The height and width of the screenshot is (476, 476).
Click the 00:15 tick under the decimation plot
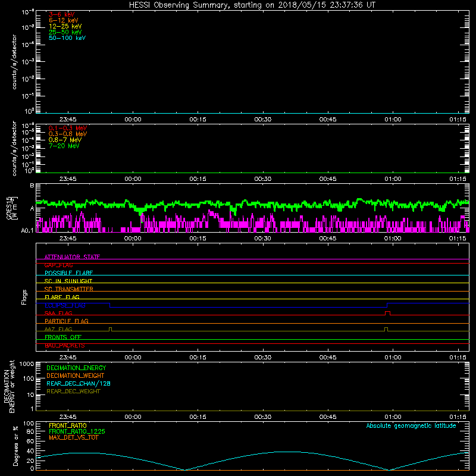198,417
